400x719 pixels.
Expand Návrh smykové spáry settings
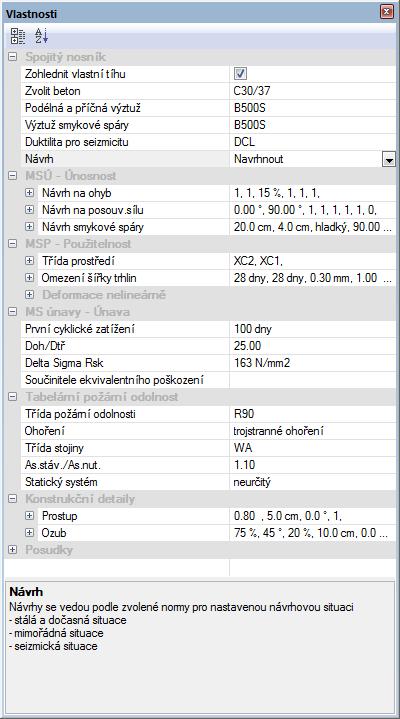(x=29, y=227)
